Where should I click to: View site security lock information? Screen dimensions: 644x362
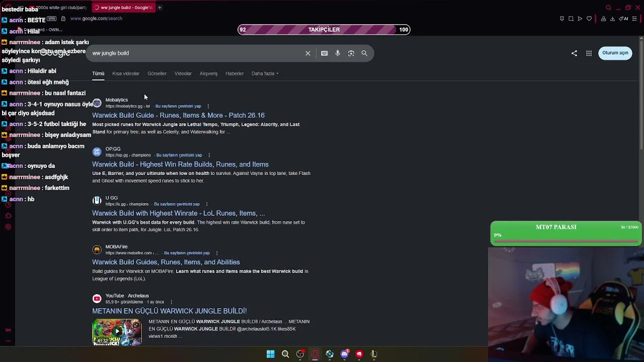(x=63, y=19)
